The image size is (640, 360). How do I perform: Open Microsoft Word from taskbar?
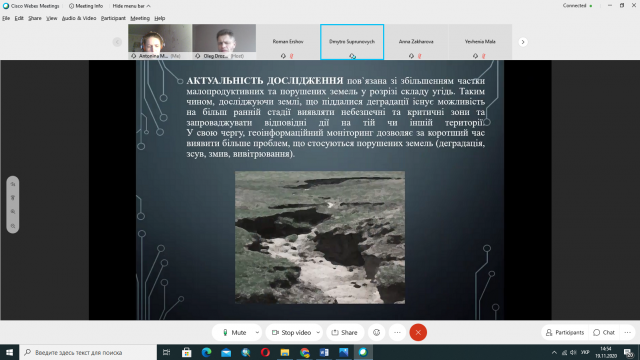pyautogui.click(x=324, y=352)
